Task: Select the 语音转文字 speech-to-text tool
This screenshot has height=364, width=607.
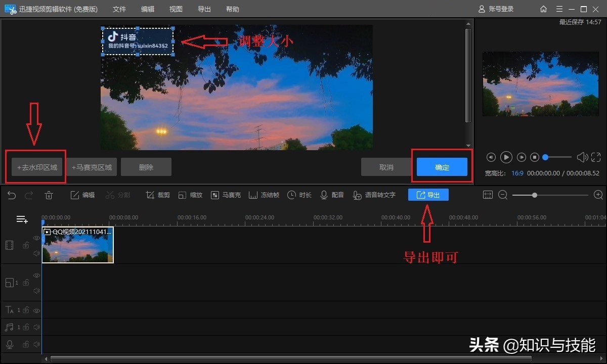Action: [x=374, y=195]
